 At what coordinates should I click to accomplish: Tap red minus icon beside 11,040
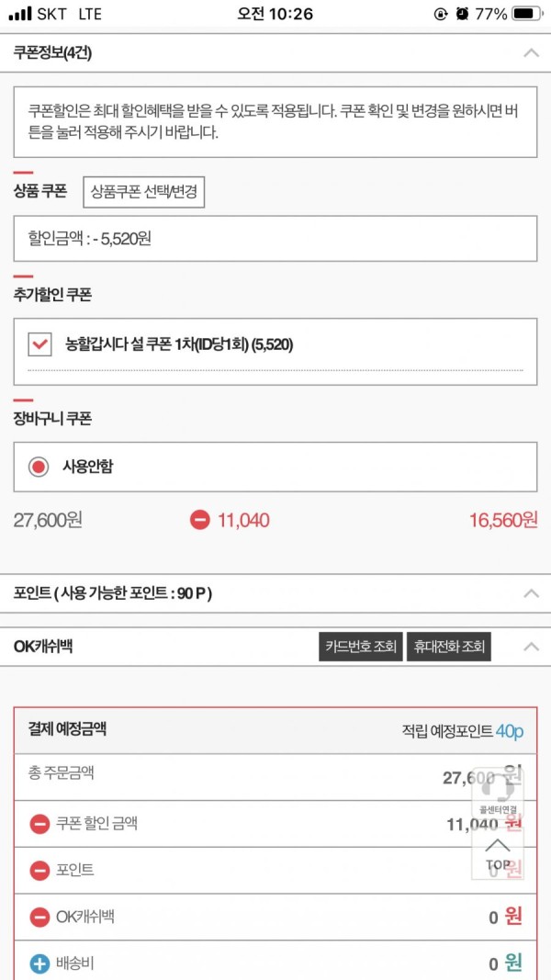click(199, 519)
